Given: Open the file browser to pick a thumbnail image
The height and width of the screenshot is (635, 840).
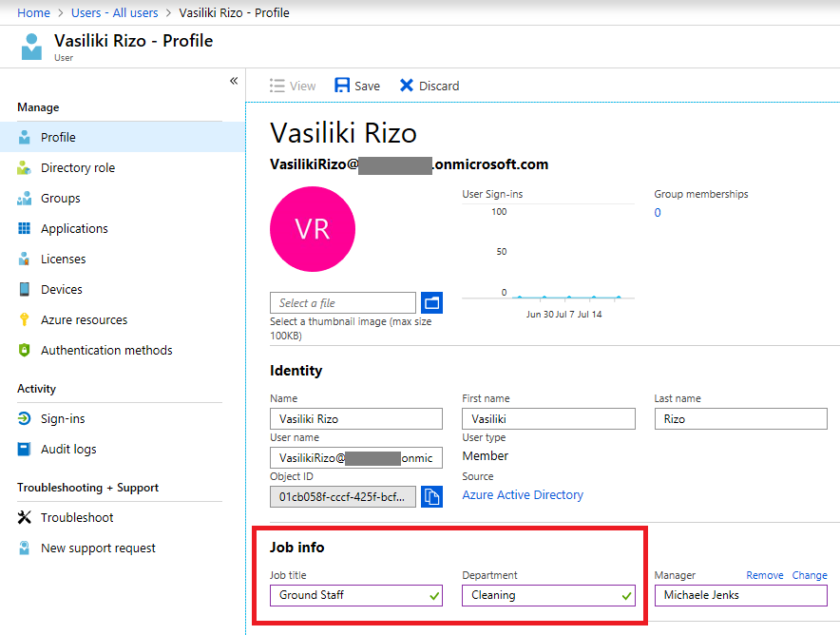Looking at the screenshot, I should pyautogui.click(x=432, y=302).
